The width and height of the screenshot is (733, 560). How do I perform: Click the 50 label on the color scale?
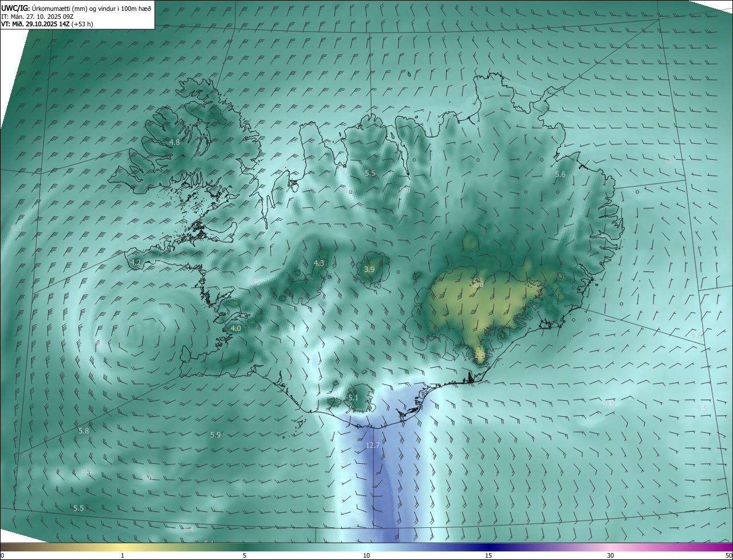(x=728, y=556)
